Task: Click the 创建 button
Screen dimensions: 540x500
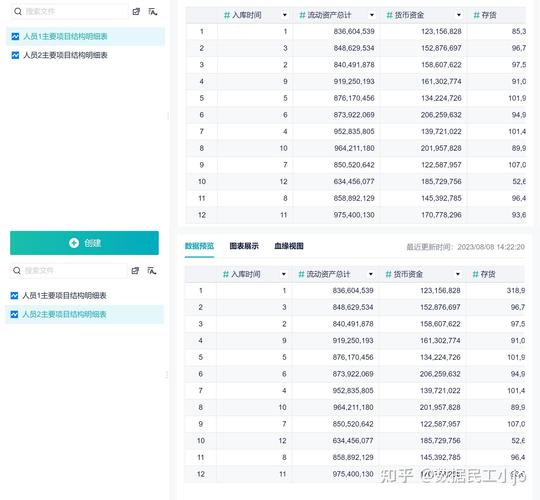Action: [84, 243]
